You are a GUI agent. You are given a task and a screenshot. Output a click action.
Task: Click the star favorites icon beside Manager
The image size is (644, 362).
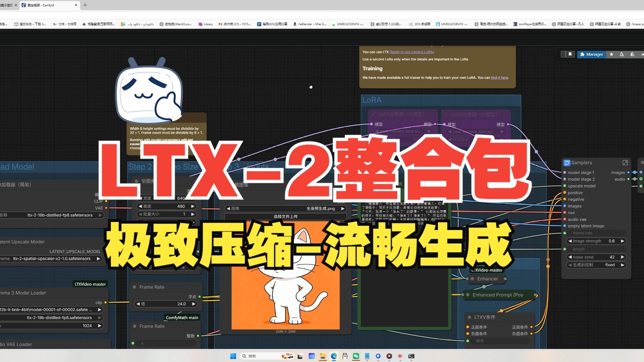pyautogui.click(x=611, y=54)
